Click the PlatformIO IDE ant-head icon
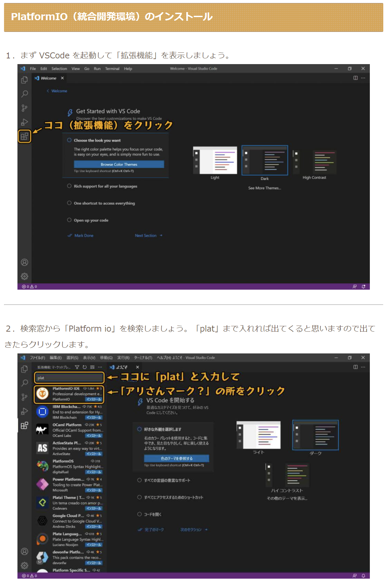The width and height of the screenshot is (392, 583). pos(42,394)
